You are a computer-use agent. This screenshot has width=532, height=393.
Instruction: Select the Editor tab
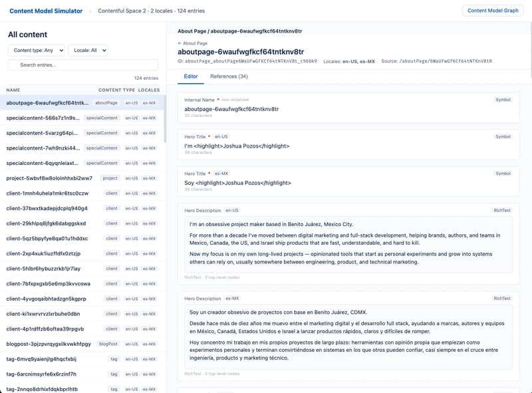[x=192, y=76]
